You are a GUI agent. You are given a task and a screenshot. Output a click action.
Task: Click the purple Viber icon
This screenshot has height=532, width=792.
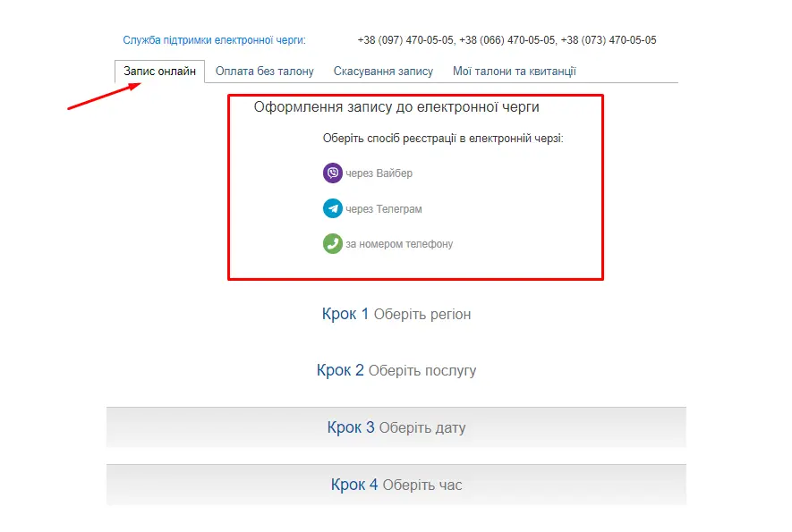click(x=333, y=173)
